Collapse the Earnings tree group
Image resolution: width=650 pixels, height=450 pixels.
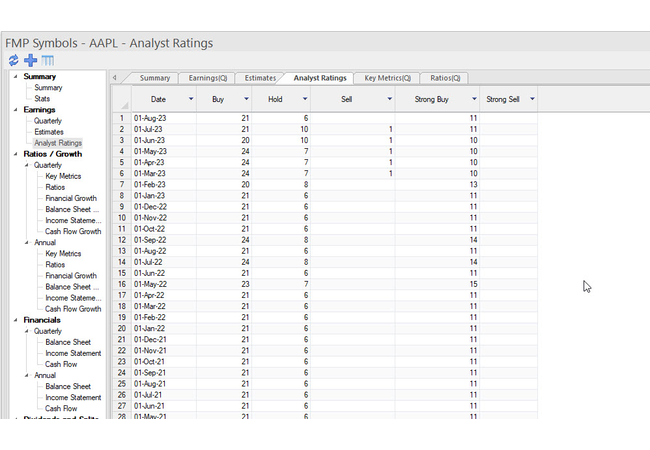point(16,109)
